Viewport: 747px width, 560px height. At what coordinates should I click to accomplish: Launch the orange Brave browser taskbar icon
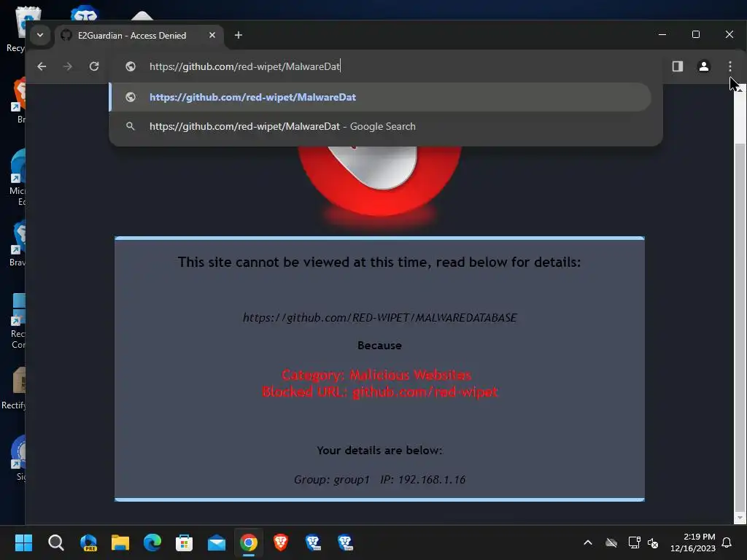pos(281,542)
